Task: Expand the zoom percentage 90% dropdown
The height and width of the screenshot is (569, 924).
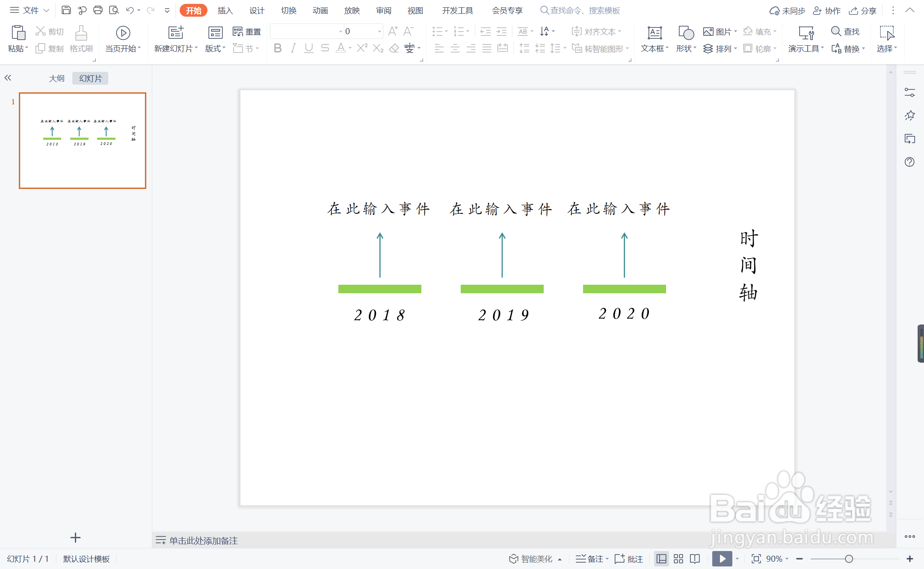Action: click(787, 559)
